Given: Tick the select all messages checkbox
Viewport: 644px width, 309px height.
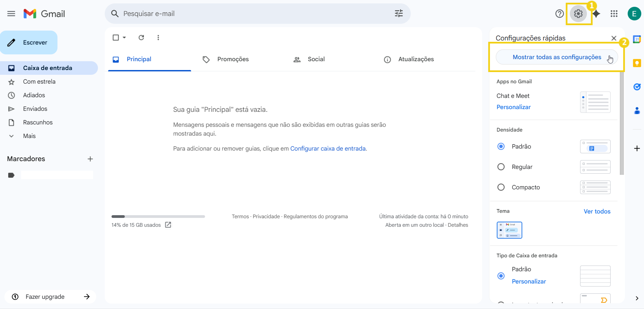Looking at the screenshot, I should click(x=116, y=37).
